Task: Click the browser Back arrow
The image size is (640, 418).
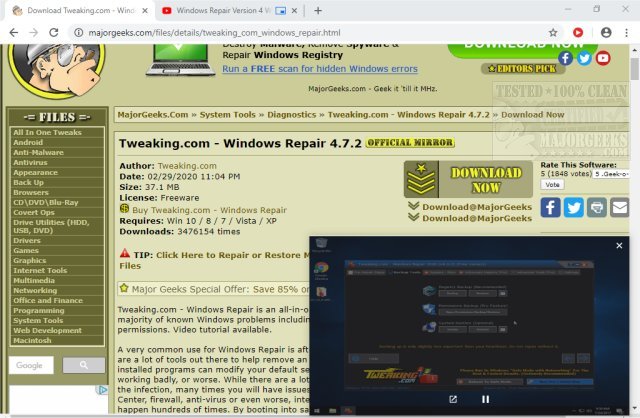Action: tap(13, 33)
